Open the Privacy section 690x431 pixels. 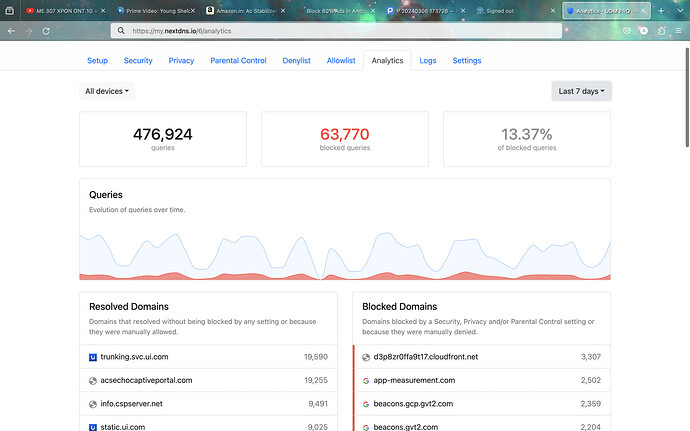(181, 60)
